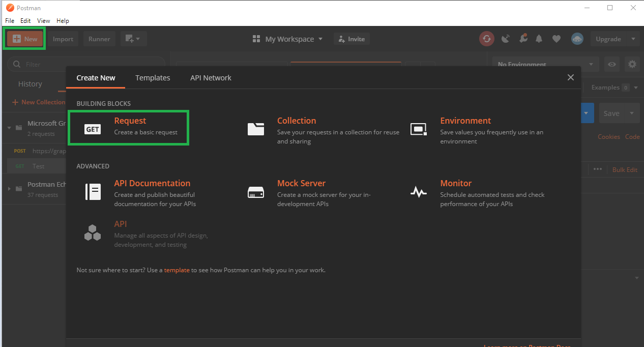
Task: Open the File menu
Action: [10, 21]
